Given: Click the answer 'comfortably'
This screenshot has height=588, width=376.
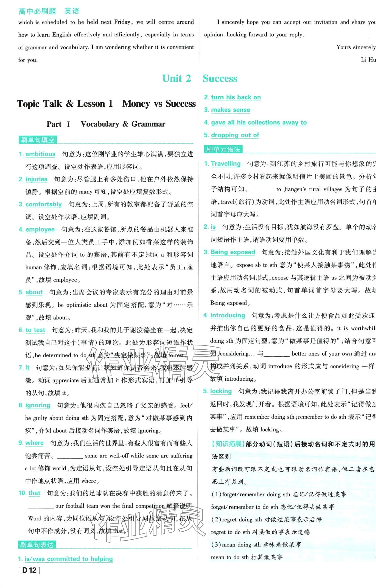Looking at the screenshot, I should [44, 204].
